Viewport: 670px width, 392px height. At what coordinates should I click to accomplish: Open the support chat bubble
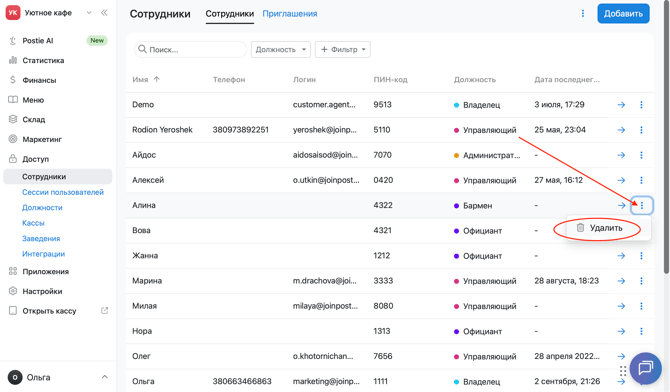click(645, 368)
